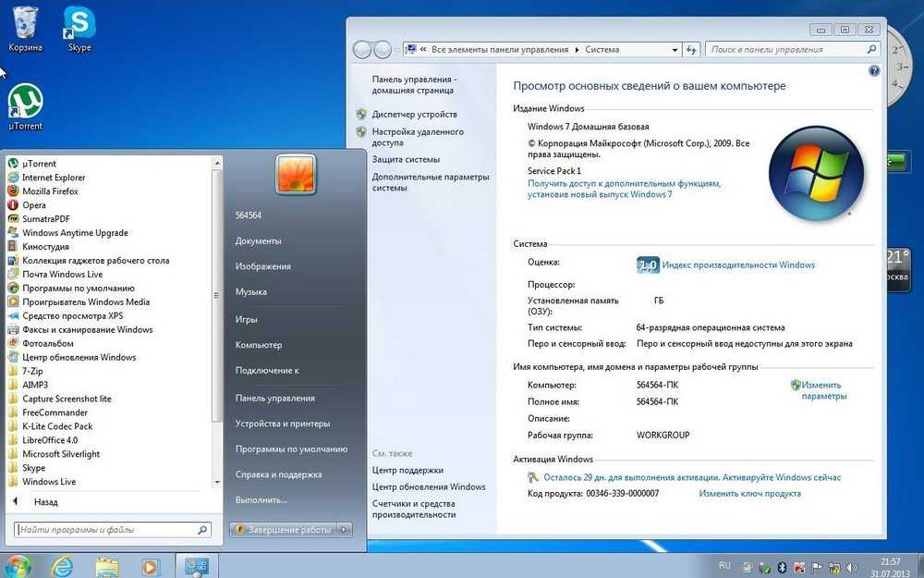
Task: Open µTorrent desktop shortcut icon
Action: [x=26, y=100]
